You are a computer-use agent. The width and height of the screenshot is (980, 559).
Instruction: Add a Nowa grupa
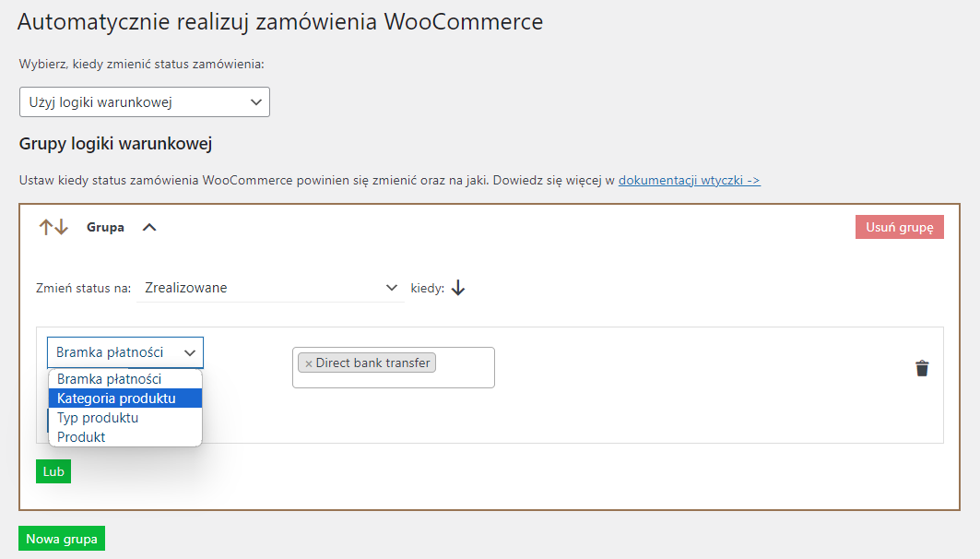(x=62, y=539)
